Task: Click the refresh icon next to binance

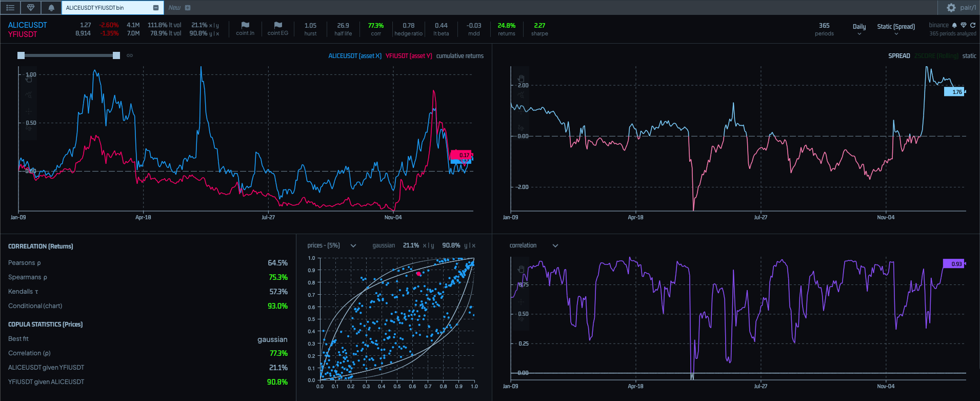Action: point(972,25)
